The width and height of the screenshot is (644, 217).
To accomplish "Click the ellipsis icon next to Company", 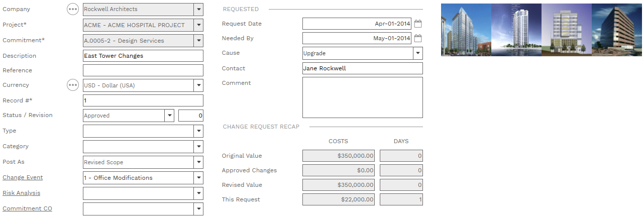I will tap(73, 9).
